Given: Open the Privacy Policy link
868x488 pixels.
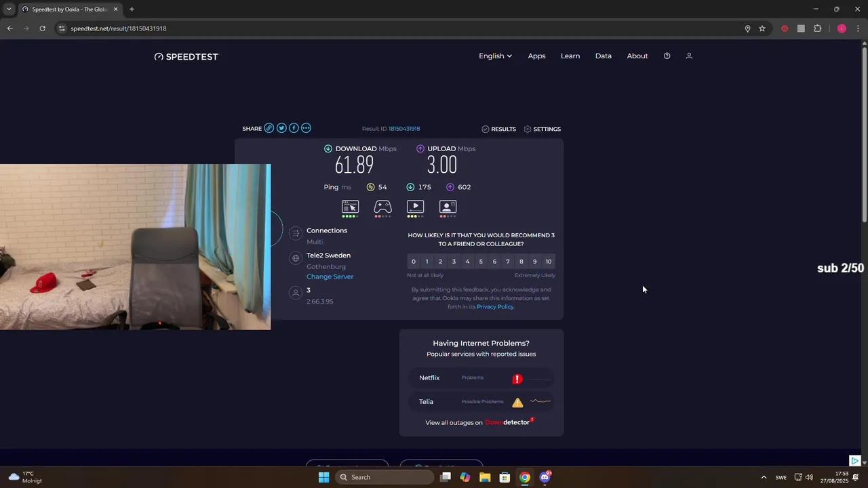Looking at the screenshot, I should 495,307.
